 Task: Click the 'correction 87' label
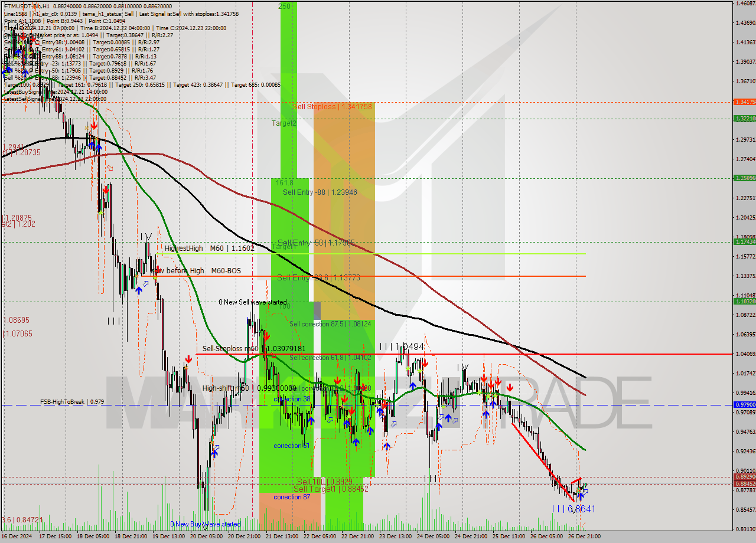pos(292,497)
